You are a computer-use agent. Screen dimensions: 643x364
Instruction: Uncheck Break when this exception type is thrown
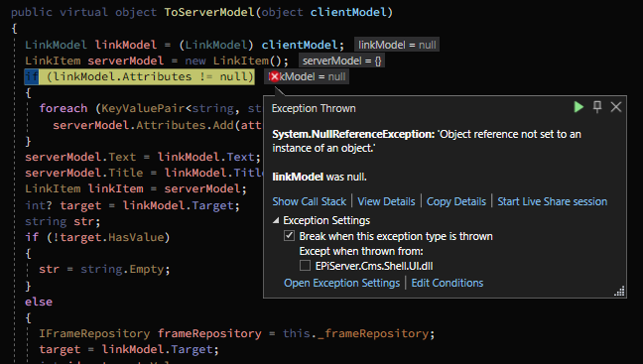click(x=289, y=236)
